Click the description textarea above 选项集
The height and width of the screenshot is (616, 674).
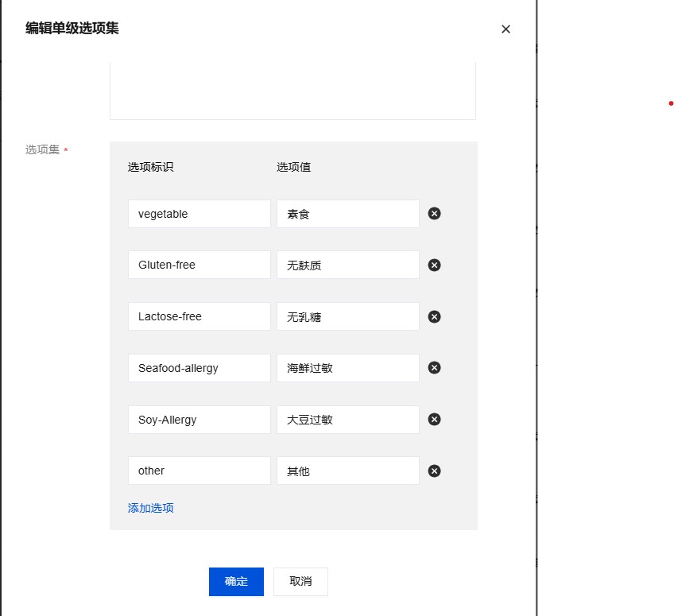coord(292,89)
